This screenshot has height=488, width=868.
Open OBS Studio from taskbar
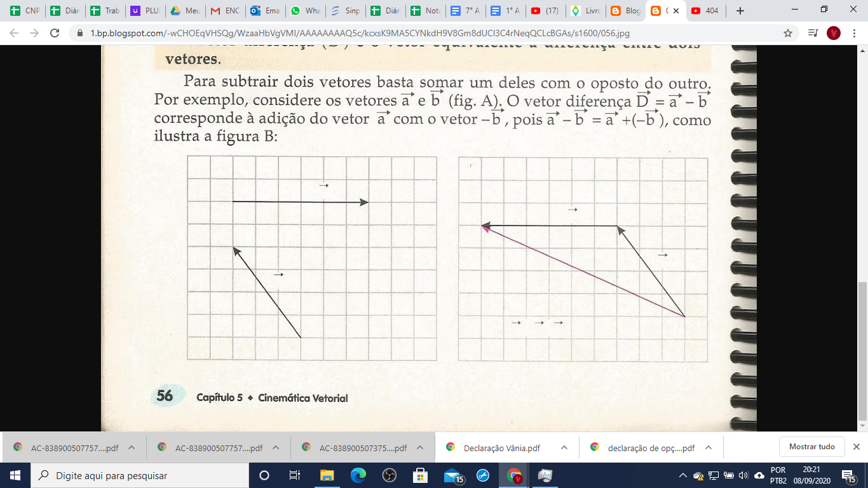pyautogui.click(x=389, y=475)
